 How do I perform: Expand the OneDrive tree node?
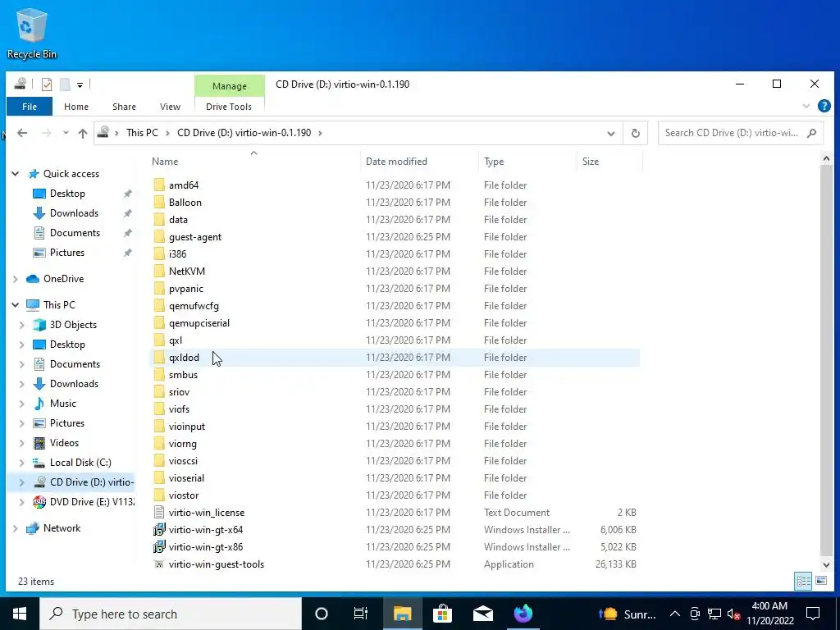coord(16,279)
